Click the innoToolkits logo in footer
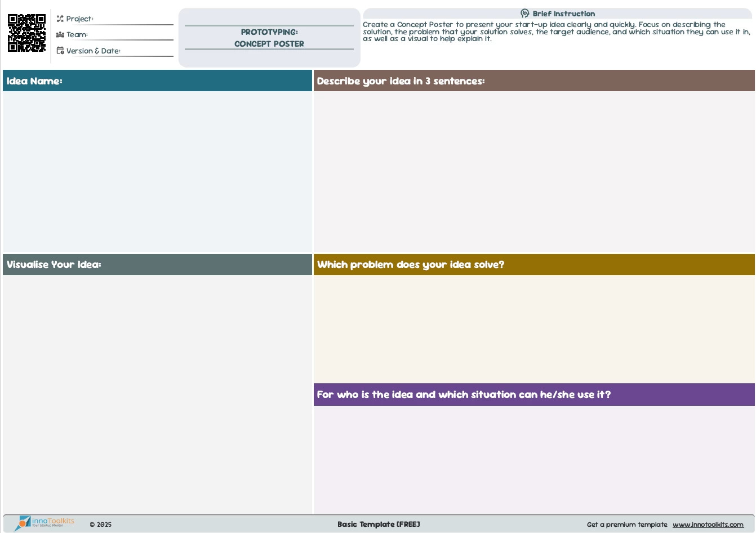 [x=46, y=522]
